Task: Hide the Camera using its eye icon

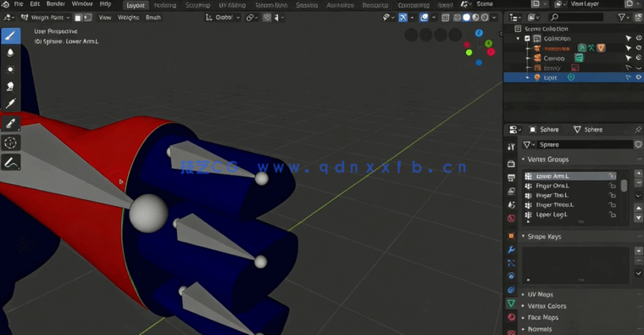Action: 639,58
